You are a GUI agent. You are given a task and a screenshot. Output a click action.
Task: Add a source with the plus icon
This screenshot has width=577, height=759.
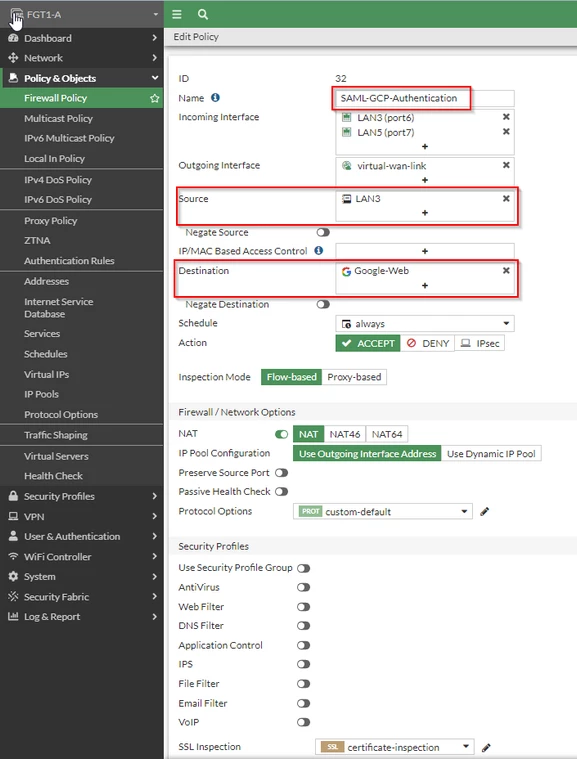click(x=425, y=213)
